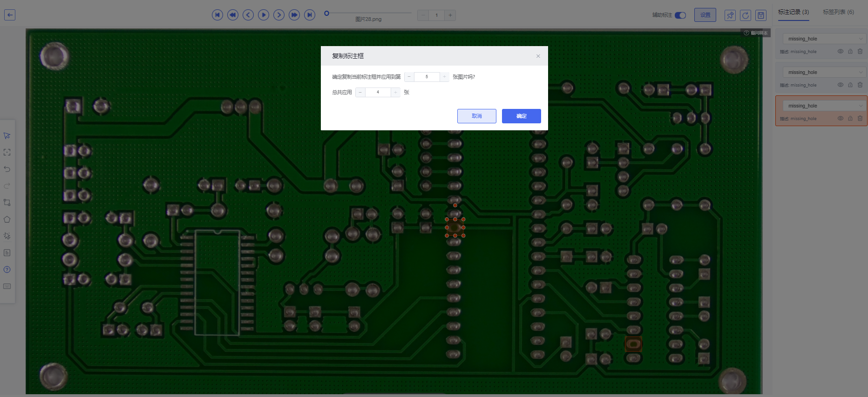
Task: Increase the 总共应用 count with plus
Action: tap(395, 92)
